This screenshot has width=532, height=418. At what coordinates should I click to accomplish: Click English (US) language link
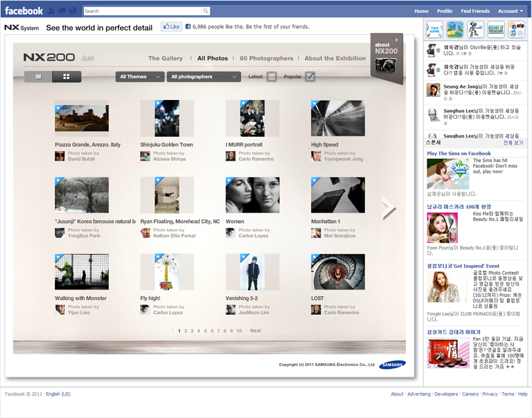point(58,394)
